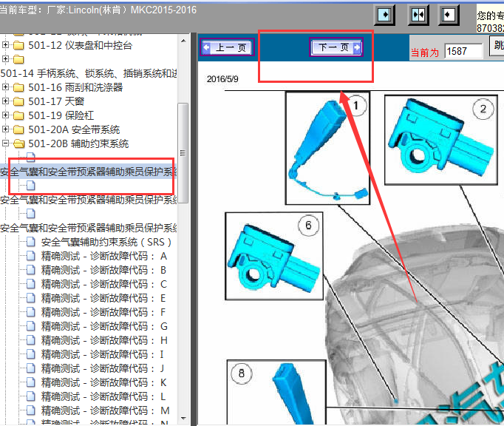Open 精确测试 - 诊断故障代码: K
The image size is (504, 426).
pyautogui.click(x=103, y=383)
